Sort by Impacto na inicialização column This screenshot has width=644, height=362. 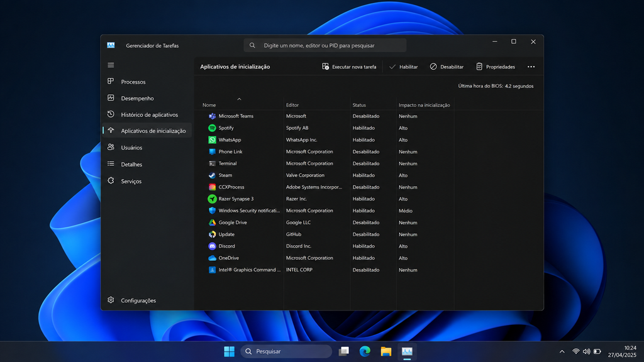pos(425,105)
